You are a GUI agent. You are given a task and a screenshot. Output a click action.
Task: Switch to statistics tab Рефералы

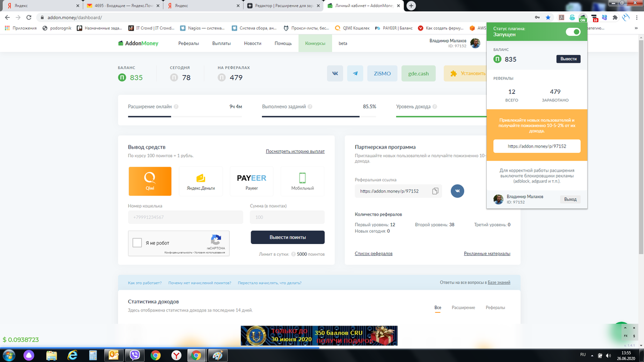point(495,308)
